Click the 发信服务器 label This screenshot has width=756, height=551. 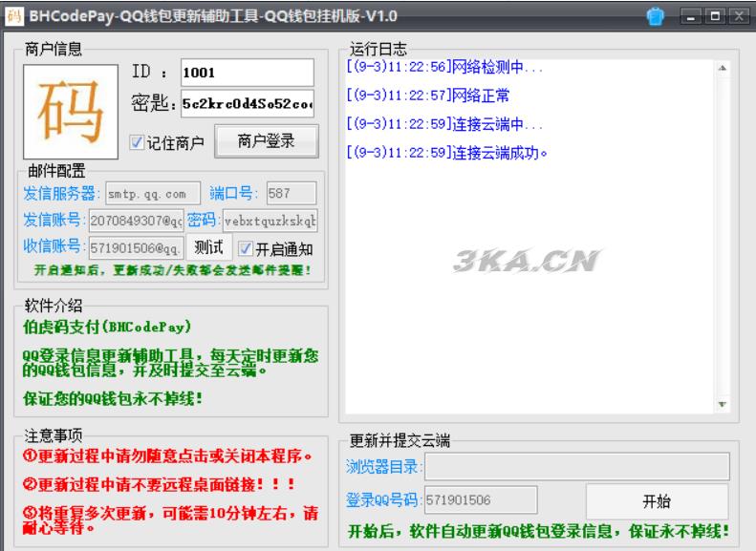click(x=61, y=194)
